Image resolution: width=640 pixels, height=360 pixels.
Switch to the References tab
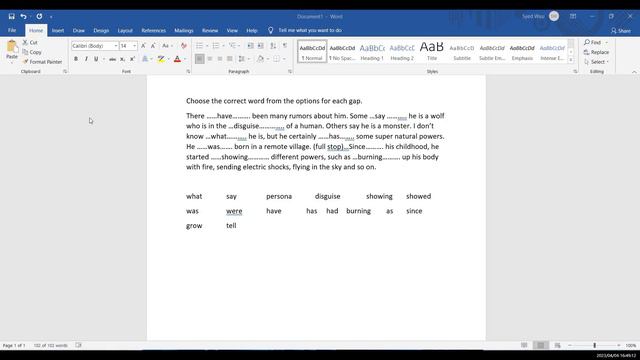click(153, 31)
